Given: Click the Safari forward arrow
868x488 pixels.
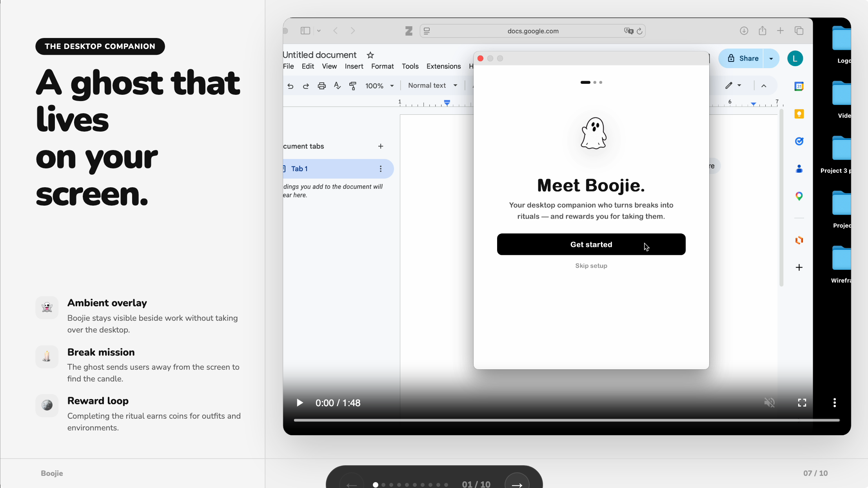Looking at the screenshot, I should click(x=353, y=31).
